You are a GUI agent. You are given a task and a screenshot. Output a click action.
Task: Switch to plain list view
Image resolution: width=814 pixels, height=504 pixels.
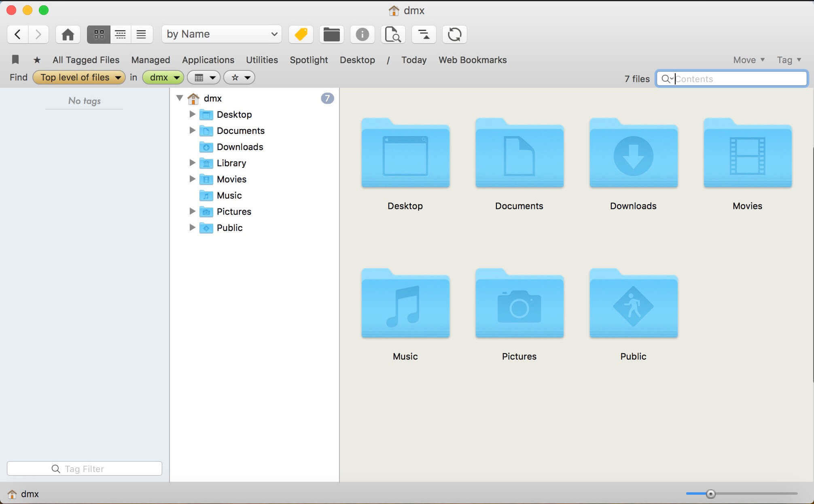point(141,34)
